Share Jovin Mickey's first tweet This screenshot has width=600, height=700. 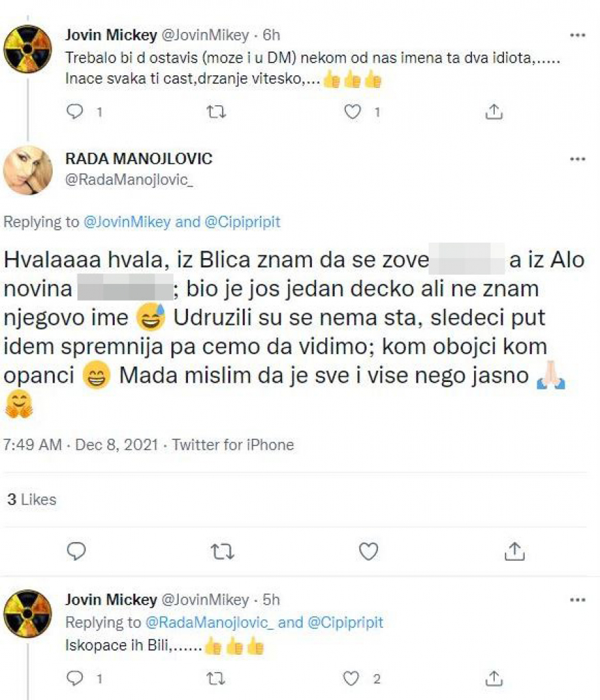(x=494, y=112)
